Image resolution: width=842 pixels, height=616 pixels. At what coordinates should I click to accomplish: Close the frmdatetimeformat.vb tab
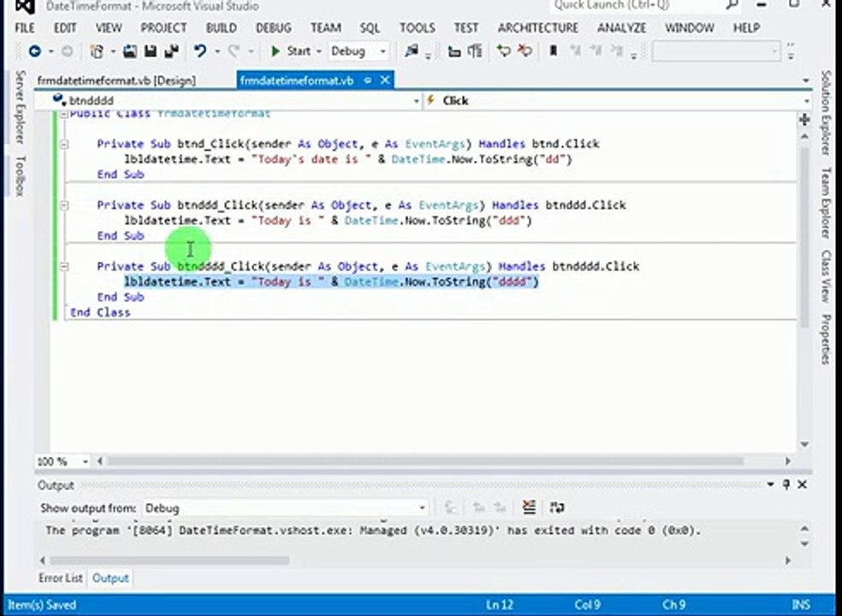[x=385, y=80]
